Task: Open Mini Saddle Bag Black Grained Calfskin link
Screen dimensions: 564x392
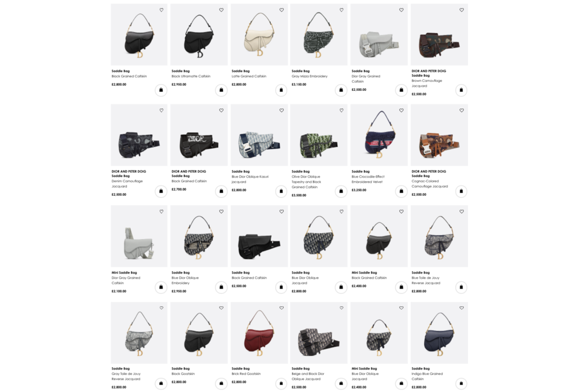Action: pyautogui.click(x=369, y=275)
